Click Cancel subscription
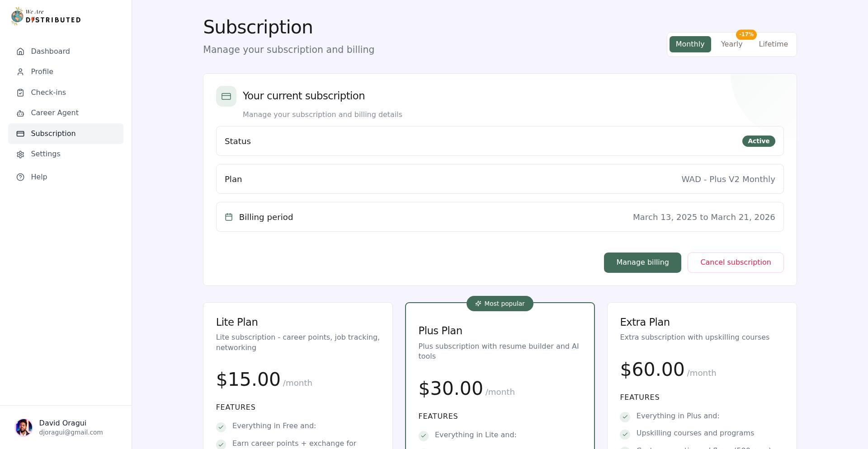 click(736, 262)
